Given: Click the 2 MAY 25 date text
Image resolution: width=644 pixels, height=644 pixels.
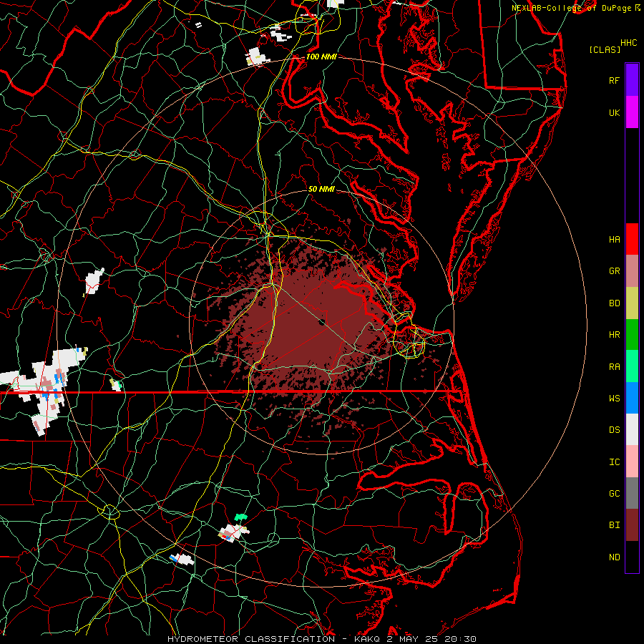Looking at the screenshot, I should tap(413, 639).
